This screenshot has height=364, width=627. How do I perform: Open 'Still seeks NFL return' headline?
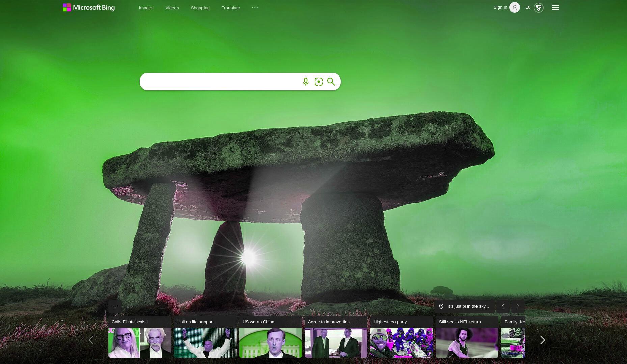460,322
